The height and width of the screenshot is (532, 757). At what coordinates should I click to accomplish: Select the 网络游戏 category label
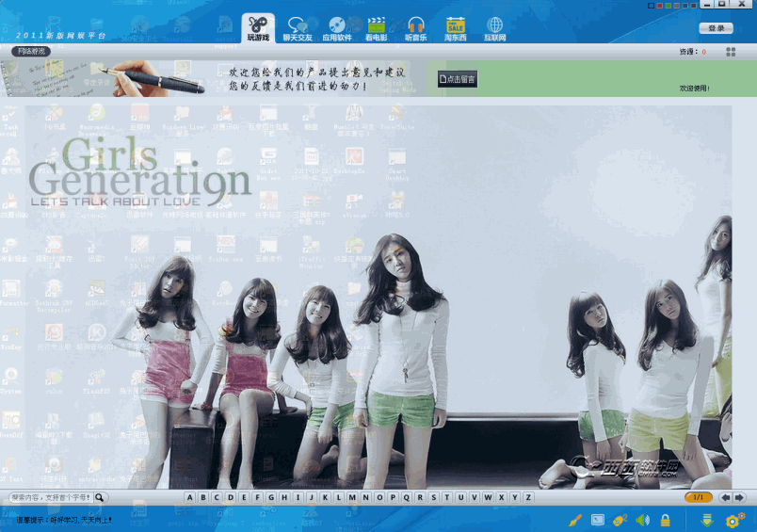pyautogui.click(x=31, y=51)
